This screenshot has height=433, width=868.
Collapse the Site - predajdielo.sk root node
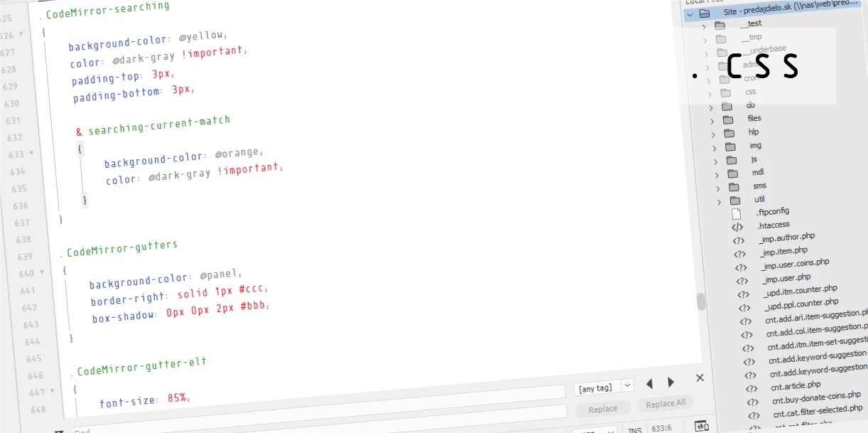689,14
